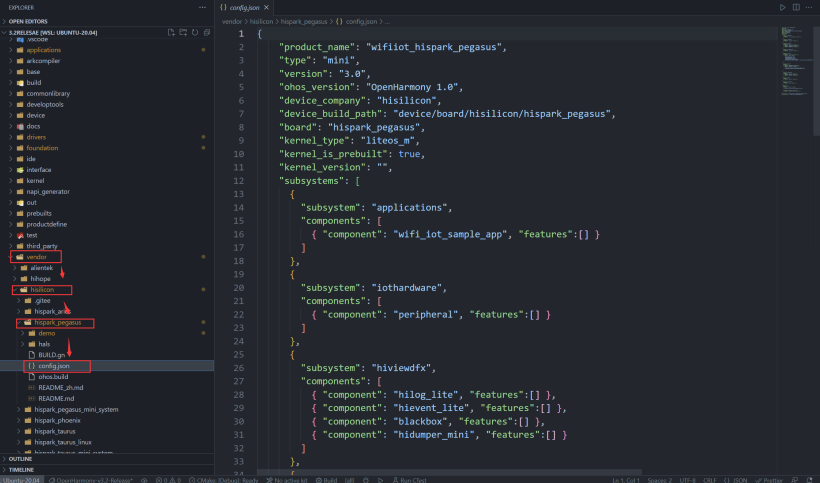The width and height of the screenshot is (820, 483).
Task: Open errors and warnings problems indicator
Action: (x=168, y=480)
